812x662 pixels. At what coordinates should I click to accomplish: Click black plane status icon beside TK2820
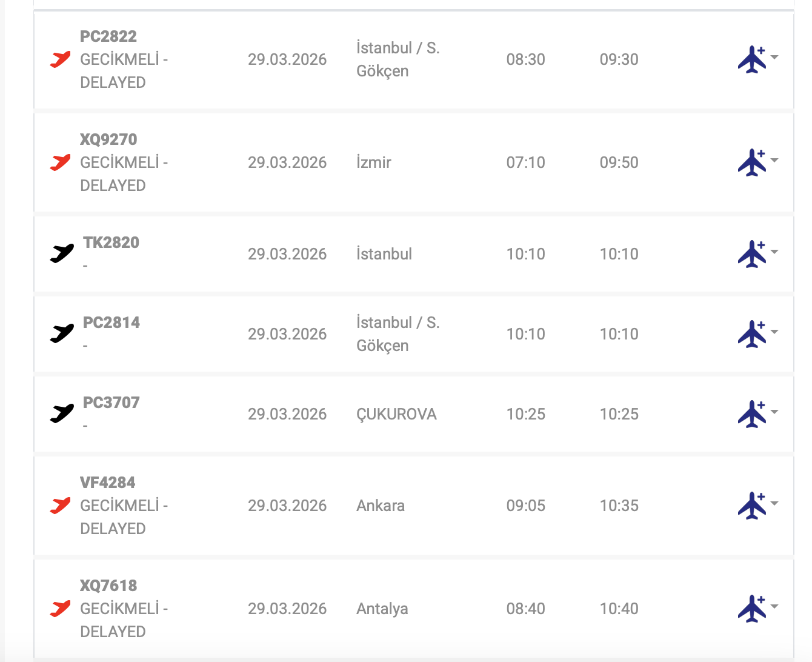(62, 253)
